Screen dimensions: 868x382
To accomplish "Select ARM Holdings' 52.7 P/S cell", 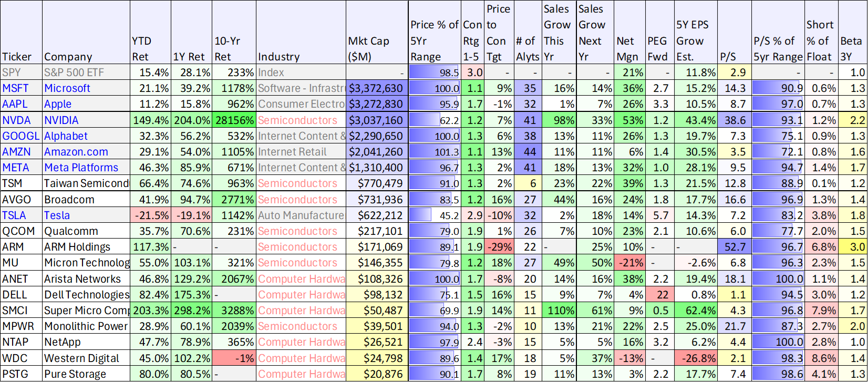I will click(x=734, y=247).
